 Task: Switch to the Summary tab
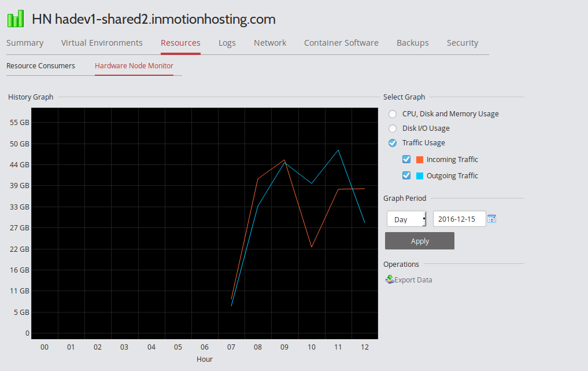pyautogui.click(x=25, y=43)
